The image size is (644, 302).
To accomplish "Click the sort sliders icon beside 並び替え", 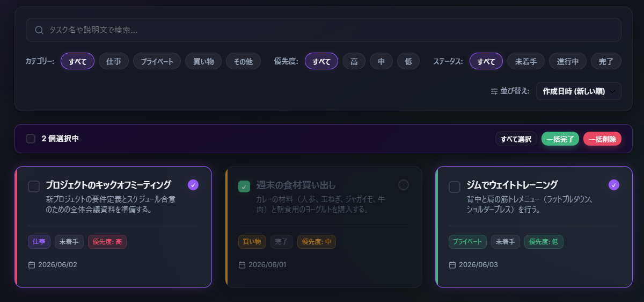I will [x=494, y=91].
